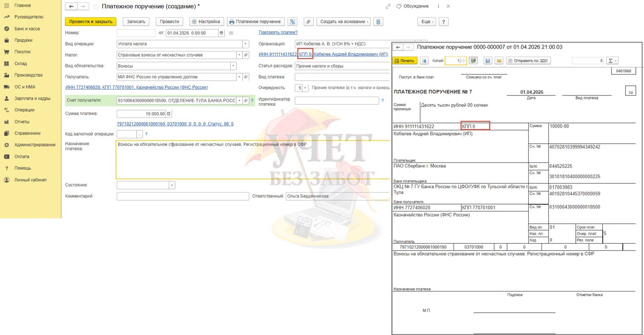Click the Повторять платеж? link
Image resolution: width=644 pixels, height=335 pixels.
tap(278, 32)
